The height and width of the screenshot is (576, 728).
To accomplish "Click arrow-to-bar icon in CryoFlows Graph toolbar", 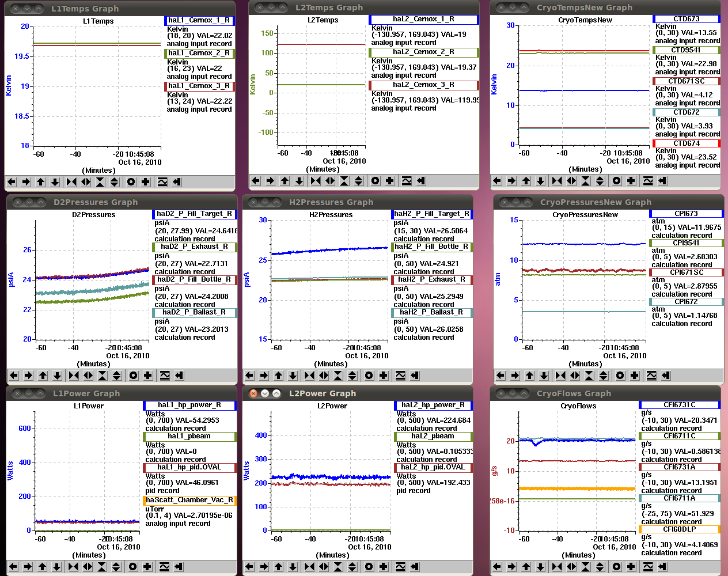I will pyautogui.click(x=662, y=567).
